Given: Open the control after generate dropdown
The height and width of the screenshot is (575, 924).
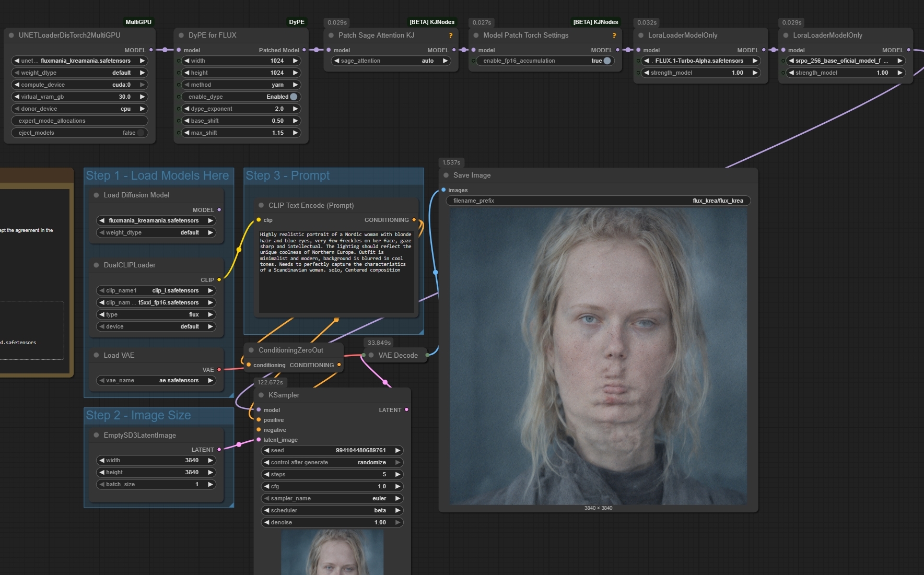Looking at the screenshot, I should [x=332, y=463].
